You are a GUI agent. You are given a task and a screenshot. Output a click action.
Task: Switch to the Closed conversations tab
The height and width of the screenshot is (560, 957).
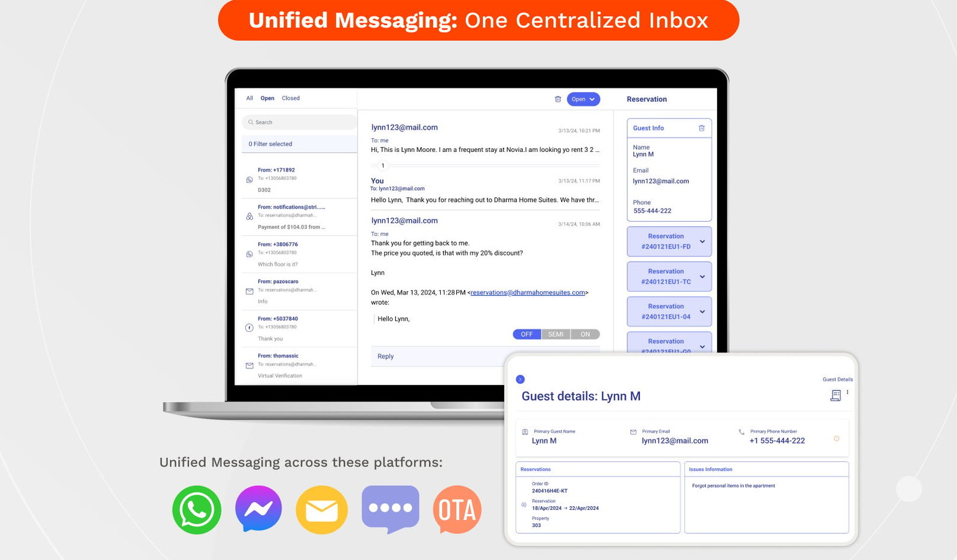pyautogui.click(x=291, y=98)
